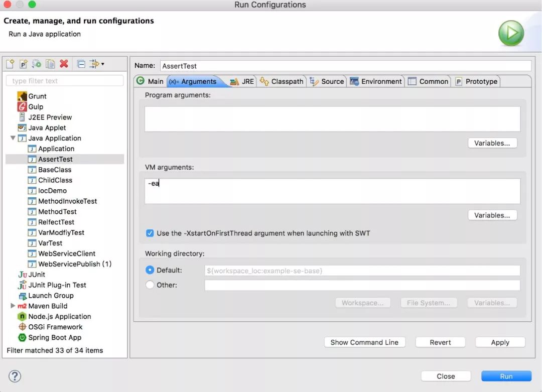Click the Close button
This screenshot has height=392, width=542.
446,376
